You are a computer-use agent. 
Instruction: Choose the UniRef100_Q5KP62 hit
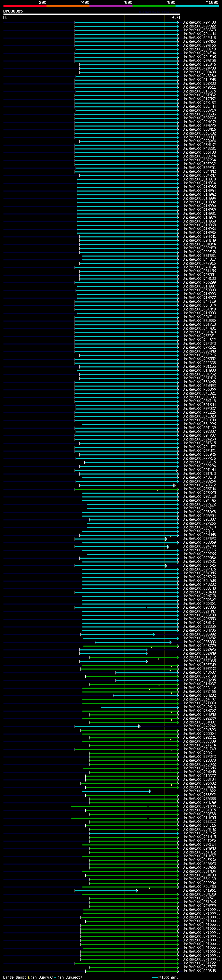tap(199, 833)
